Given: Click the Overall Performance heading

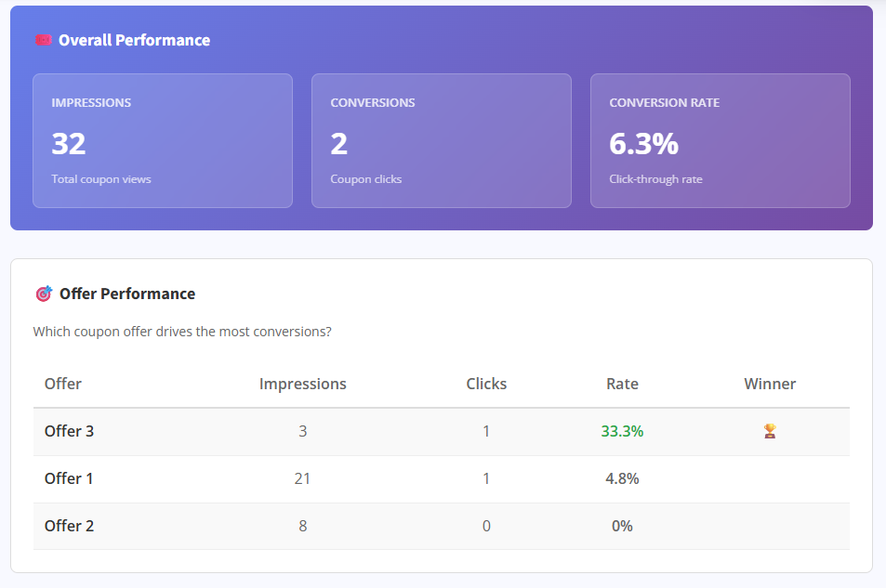Looking at the screenshot, I should (x=134, y=40).
